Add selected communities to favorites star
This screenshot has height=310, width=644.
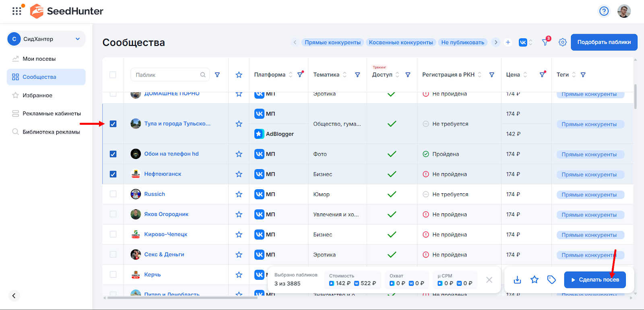(x=535, y=280)
